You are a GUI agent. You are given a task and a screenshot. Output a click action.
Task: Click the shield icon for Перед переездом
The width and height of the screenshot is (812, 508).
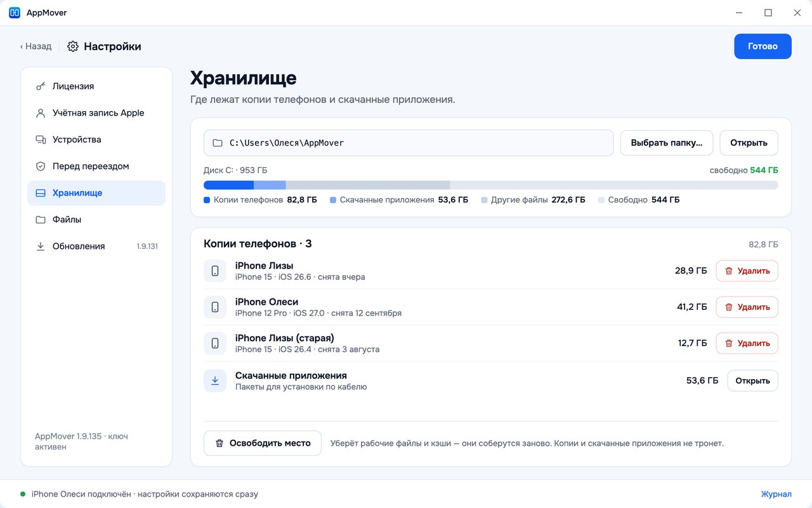pyautogui.click(x=41, y=166)
